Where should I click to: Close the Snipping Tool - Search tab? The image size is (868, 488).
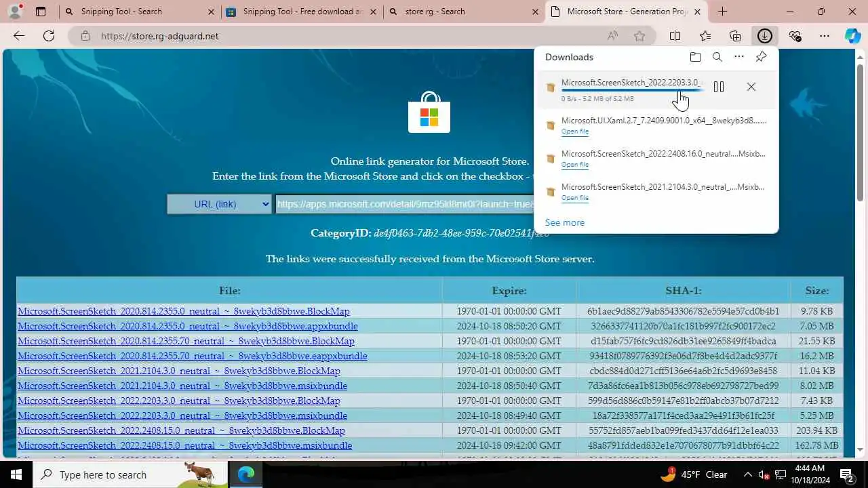211,12
